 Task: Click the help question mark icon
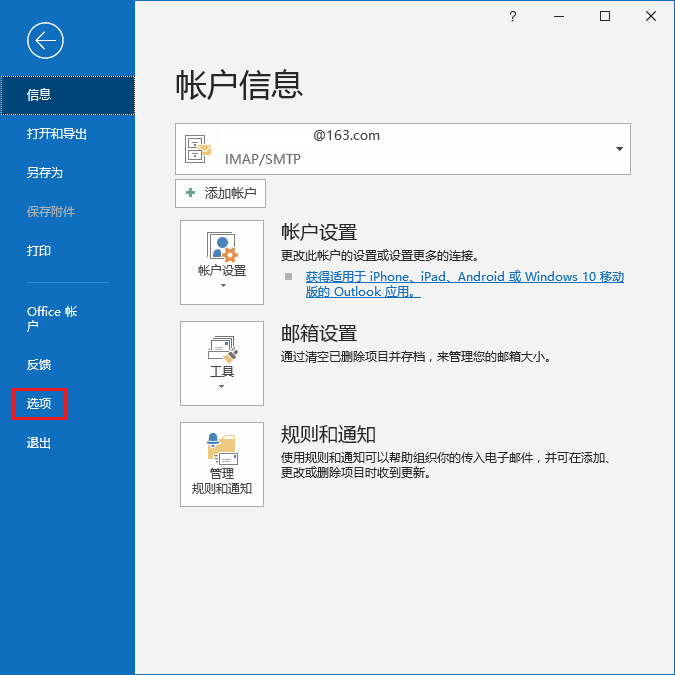pos(512,16)
